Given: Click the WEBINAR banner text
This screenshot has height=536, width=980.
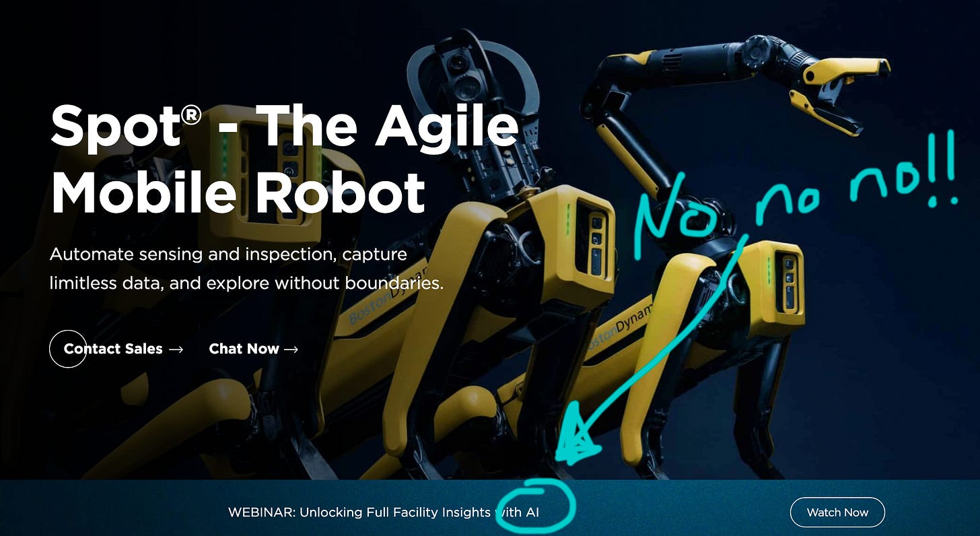Looking at the screenshot, I should tap(384, 512).
